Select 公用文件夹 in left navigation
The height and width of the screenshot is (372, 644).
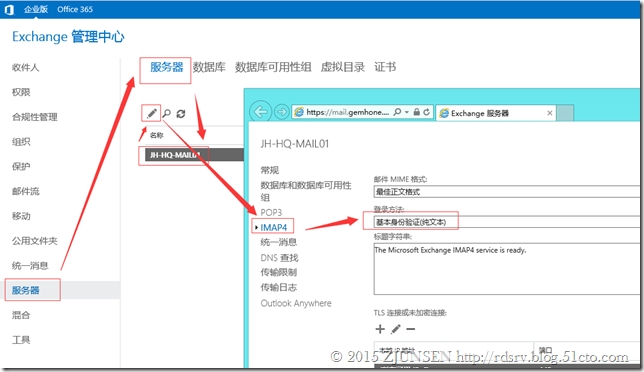(34, 241)
